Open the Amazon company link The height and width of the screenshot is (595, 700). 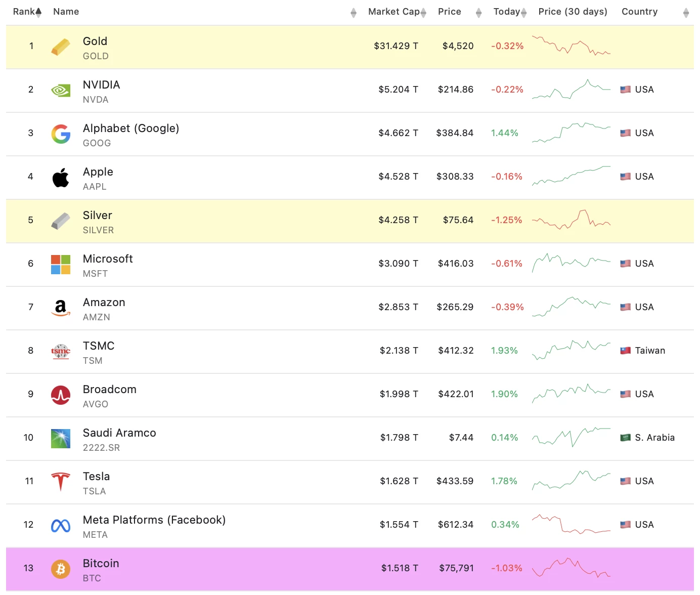(x=104, y=303)
